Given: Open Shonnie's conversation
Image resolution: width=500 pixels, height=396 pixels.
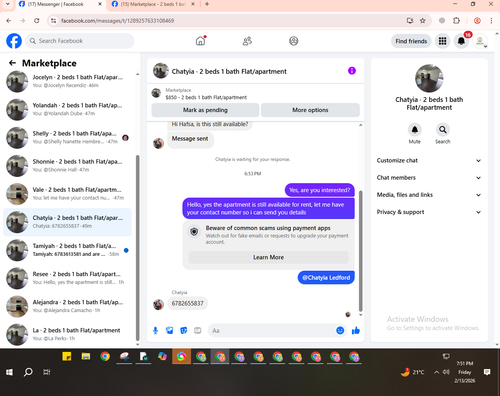Looking at the screenshot, I should 68,166.
